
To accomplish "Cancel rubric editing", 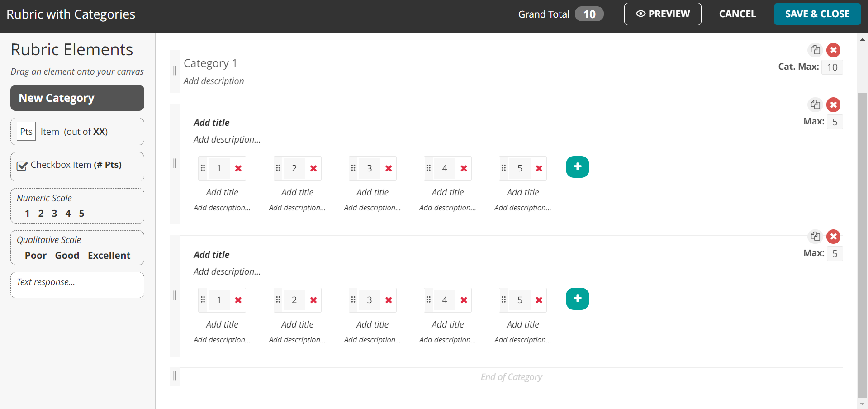I will point(737,14).
